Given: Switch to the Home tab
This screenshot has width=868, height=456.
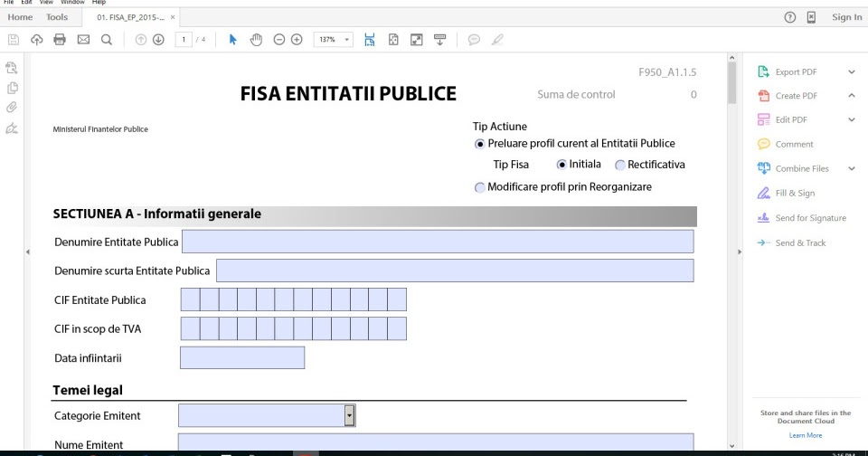Looking at the screenshot, I should [20, 17].
